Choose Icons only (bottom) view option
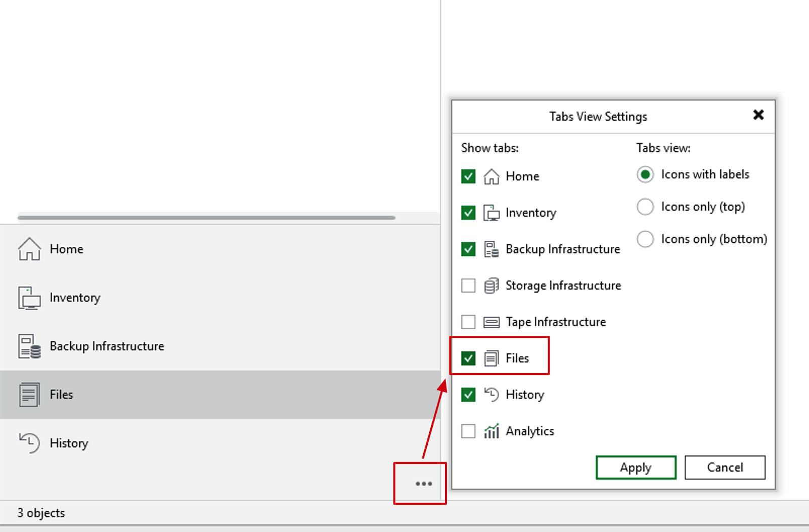 coord(645,239)
